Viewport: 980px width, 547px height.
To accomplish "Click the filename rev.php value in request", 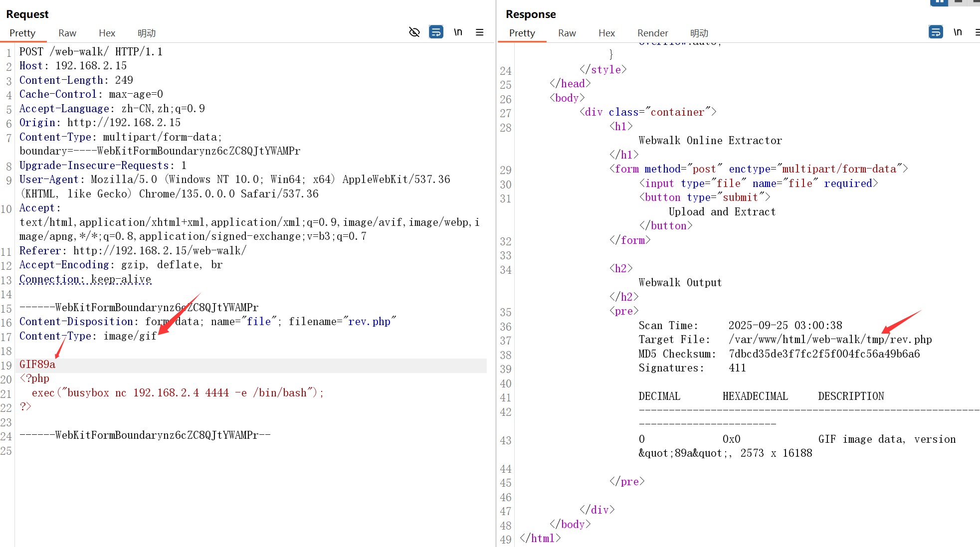I will 369,322.
